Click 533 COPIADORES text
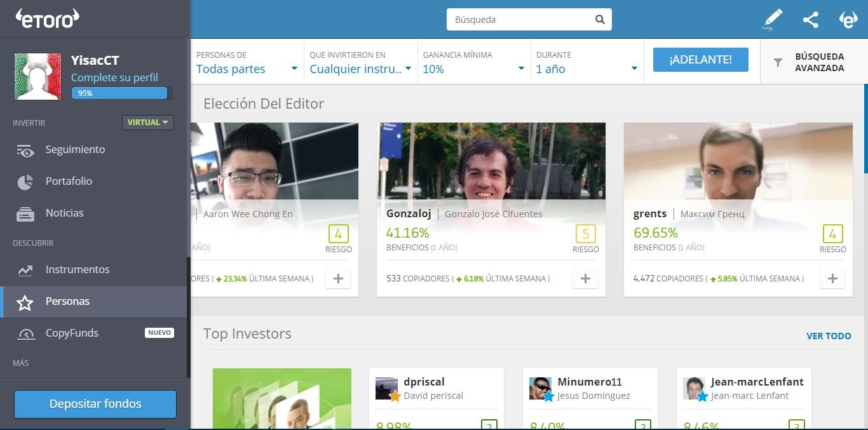The width and height of the screenshot is (868, 430). 417,279
